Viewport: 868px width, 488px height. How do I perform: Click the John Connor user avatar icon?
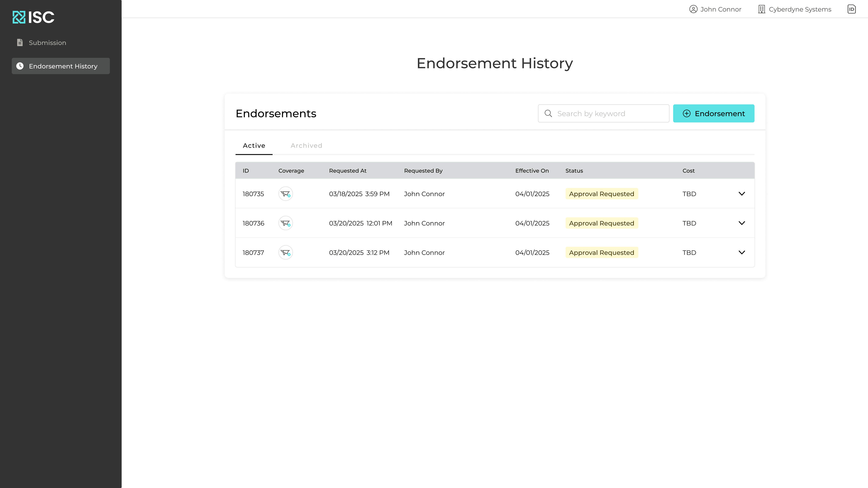tap(693, 9)
